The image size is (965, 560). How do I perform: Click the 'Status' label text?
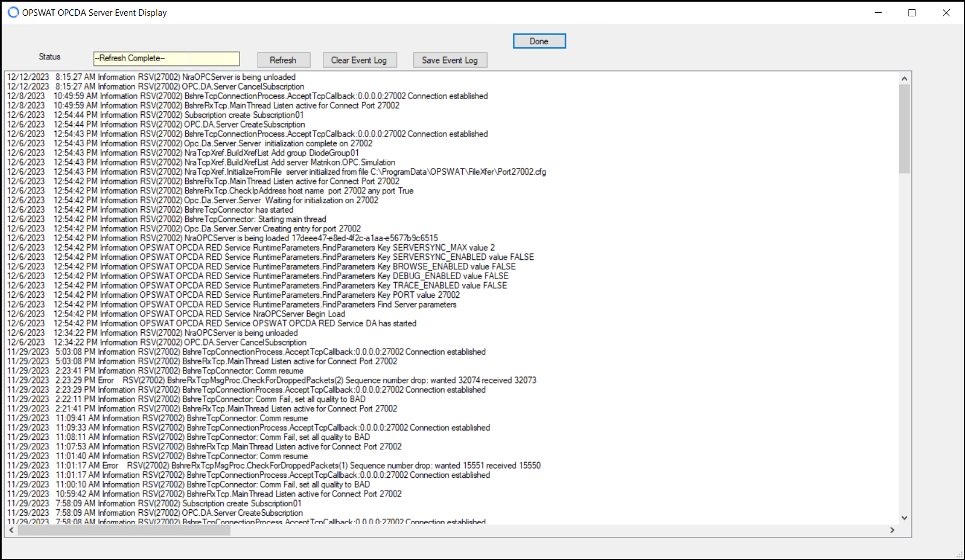[50, 57]
